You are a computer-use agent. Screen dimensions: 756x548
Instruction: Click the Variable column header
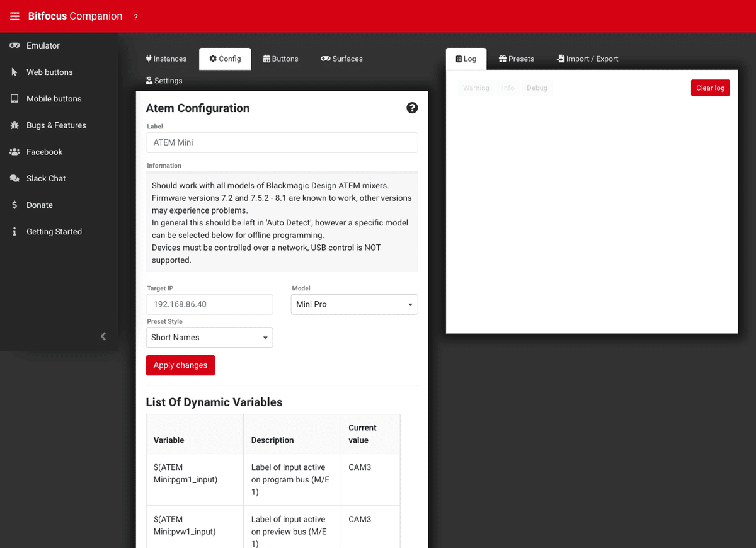[195, 434]
